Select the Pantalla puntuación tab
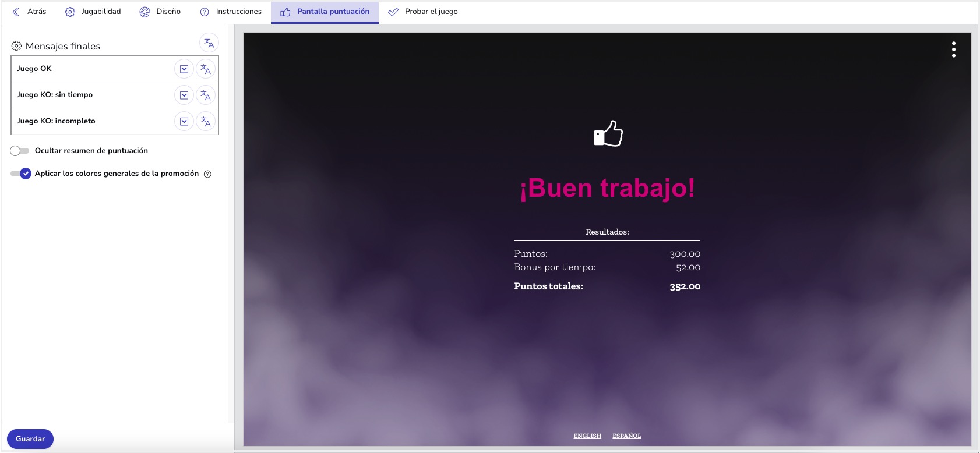980x453 pixels. (325, 12)
